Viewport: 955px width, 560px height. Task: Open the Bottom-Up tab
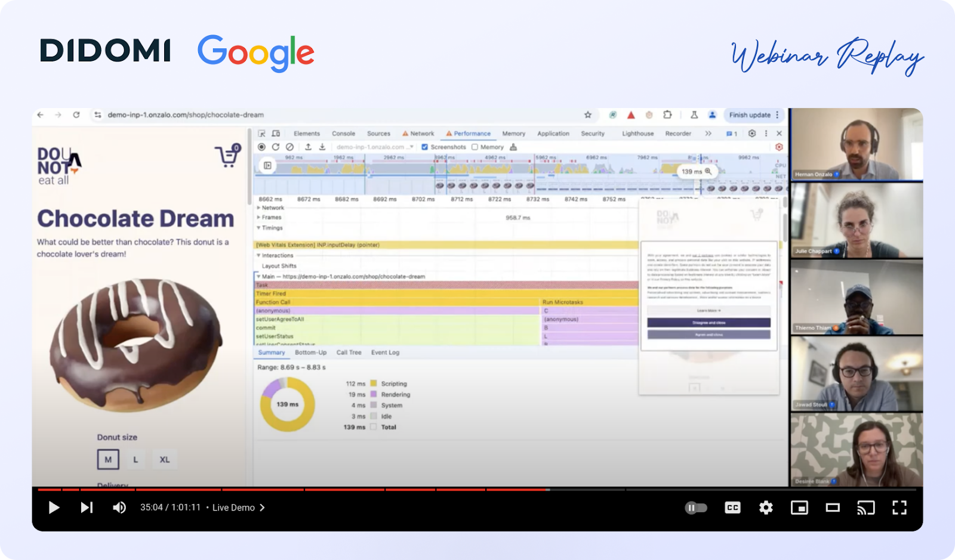pyautogui.click(x=310, y=352)
